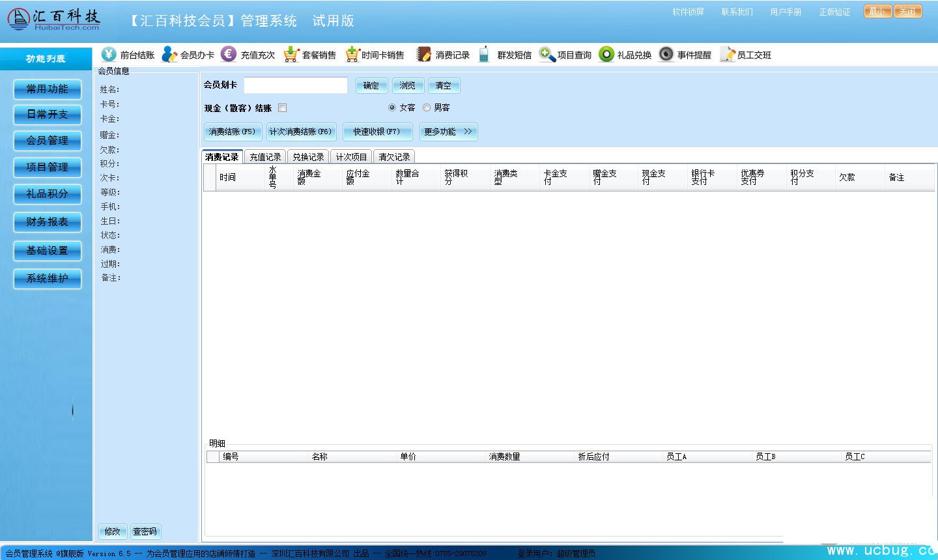Screen dimensions: 938x560
Task: Click the 会员划卡 input field
Action: click(x=296, y=85)
